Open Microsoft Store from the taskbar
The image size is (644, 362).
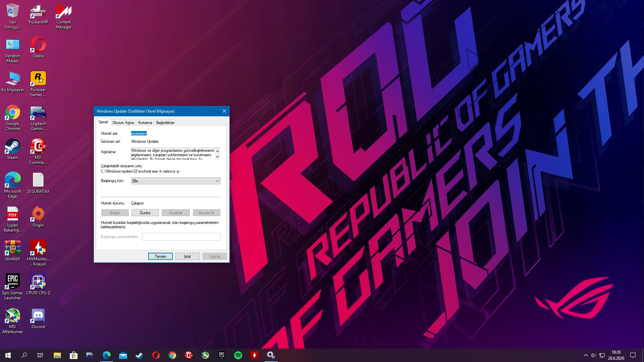tap(73, 355)
